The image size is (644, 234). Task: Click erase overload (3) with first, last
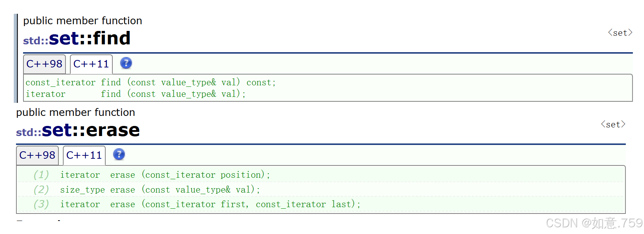point(210,204)
